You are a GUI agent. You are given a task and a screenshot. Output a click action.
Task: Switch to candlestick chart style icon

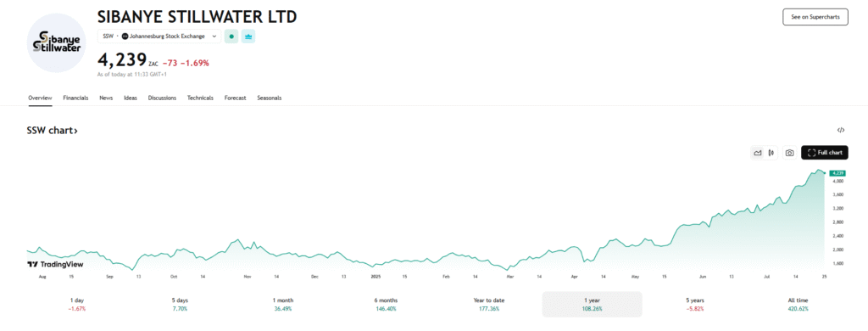(771, 153)
